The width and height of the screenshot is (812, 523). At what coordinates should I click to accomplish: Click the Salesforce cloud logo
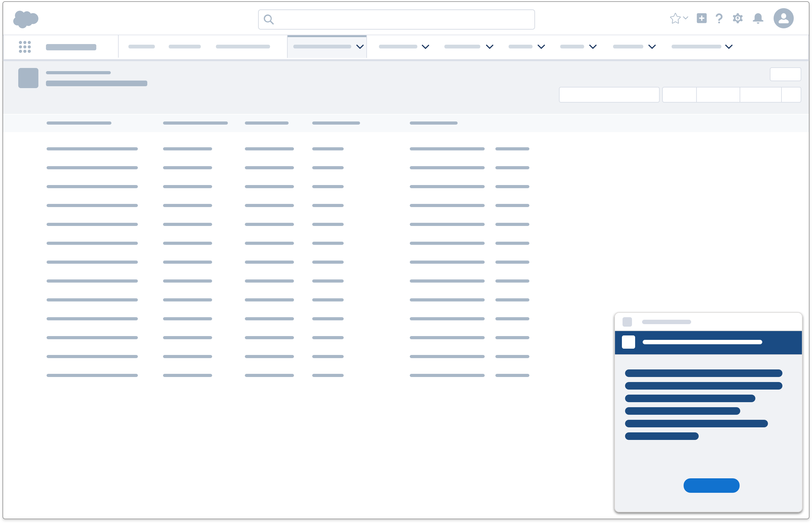[x=25, y=19]
